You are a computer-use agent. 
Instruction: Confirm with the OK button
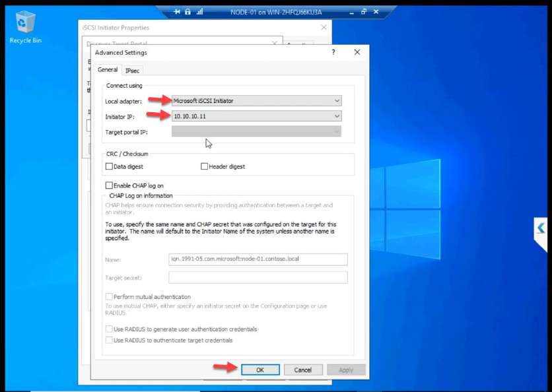[260, 370]
